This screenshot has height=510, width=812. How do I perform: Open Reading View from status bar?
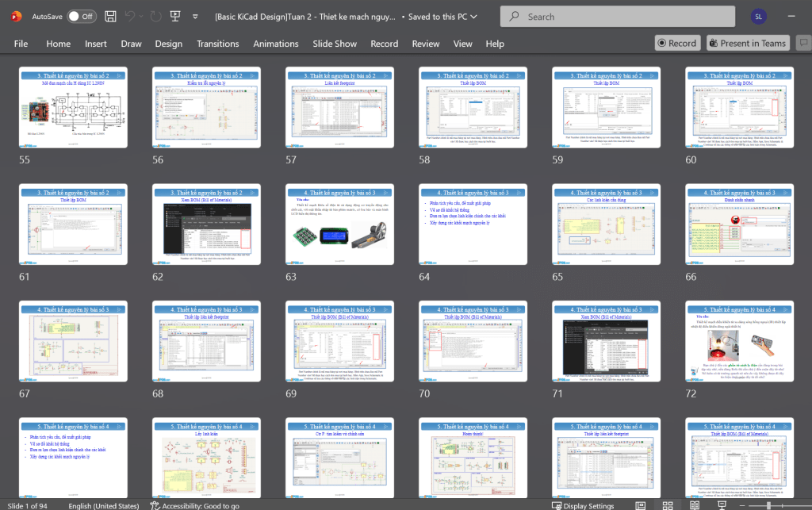(x=695, y=505)
